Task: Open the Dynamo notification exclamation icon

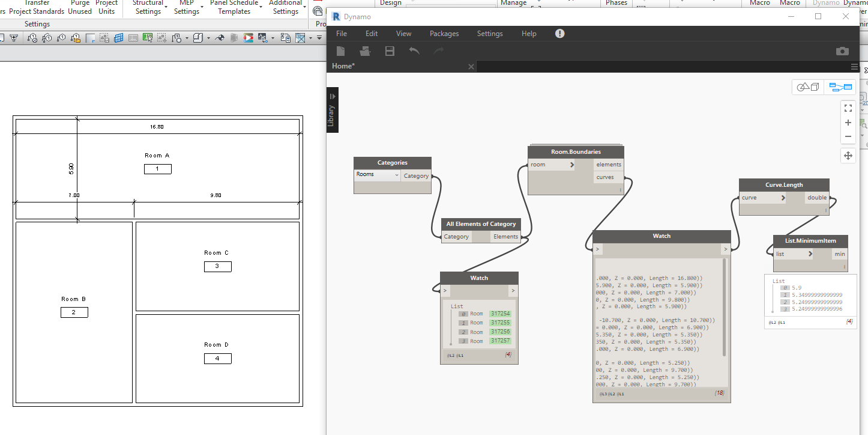Action: (559, 34)
